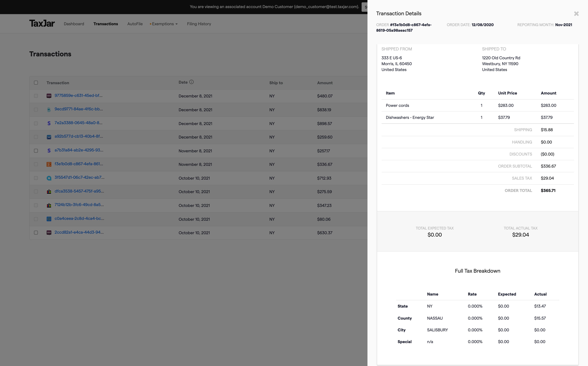The height and width of the screenshot is (366, 588).
Task: Check the box for transaction 9ecd9771
Action: 36,110
